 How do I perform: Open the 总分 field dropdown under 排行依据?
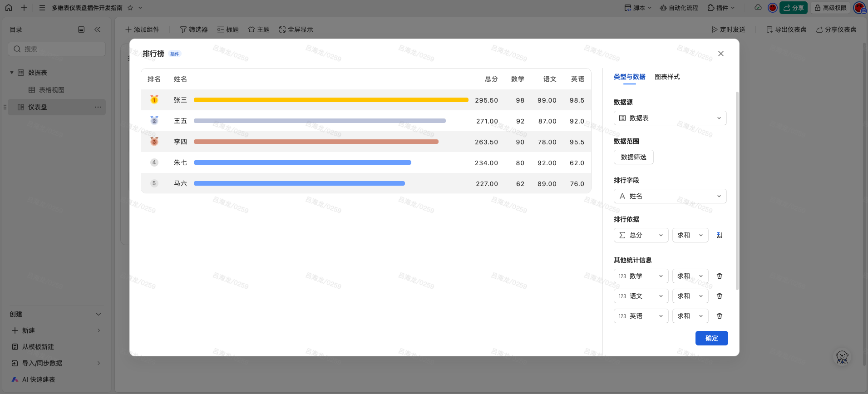point(641,235)
